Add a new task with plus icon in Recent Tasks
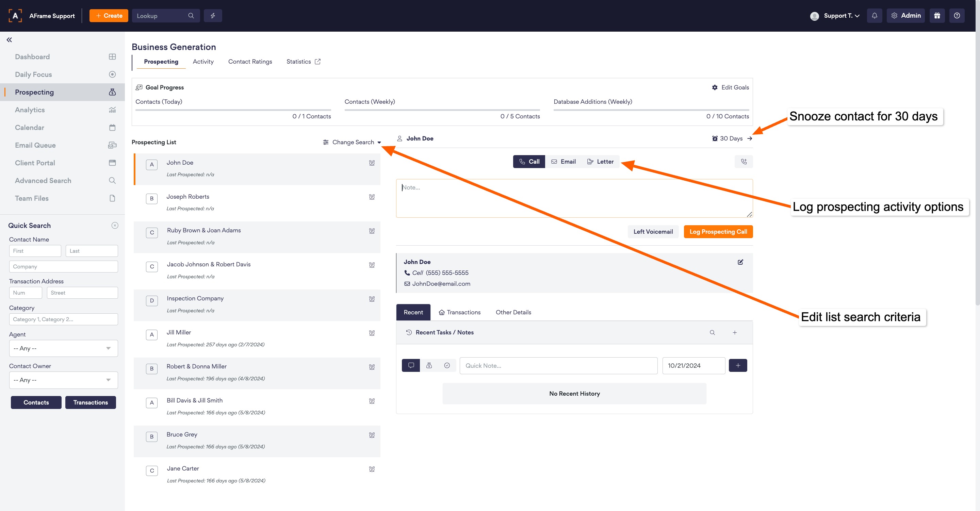The width and height of the screenshot is (980, 511). point(735,332)
